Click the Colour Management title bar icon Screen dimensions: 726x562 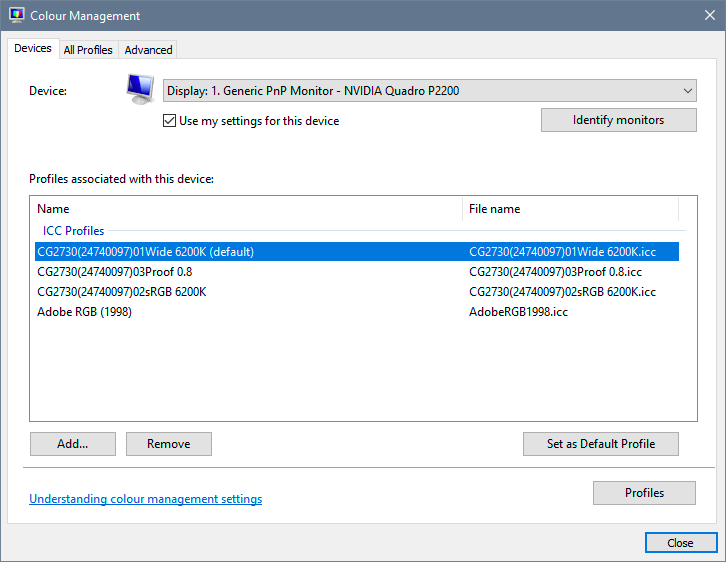click(17, 16)
